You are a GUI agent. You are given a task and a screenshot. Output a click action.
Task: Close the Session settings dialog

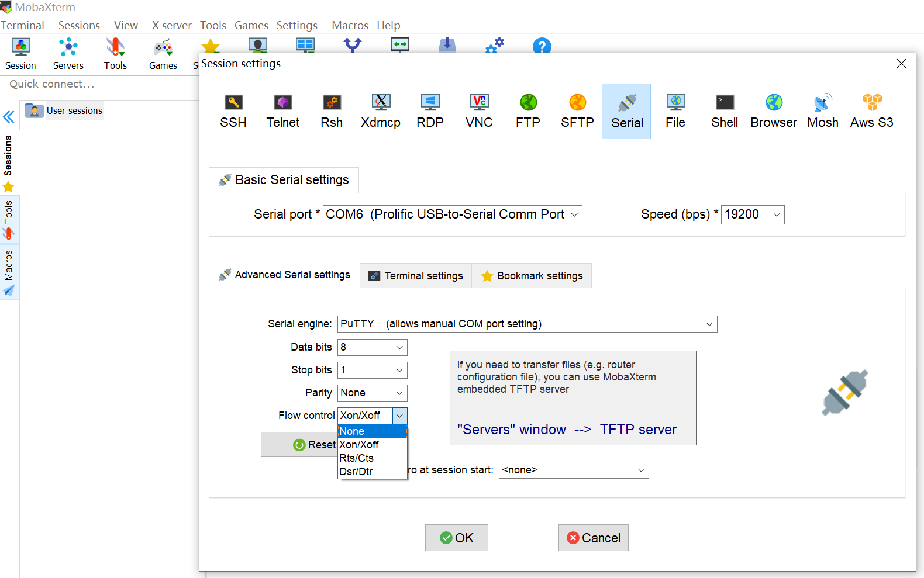pos(901,63)
